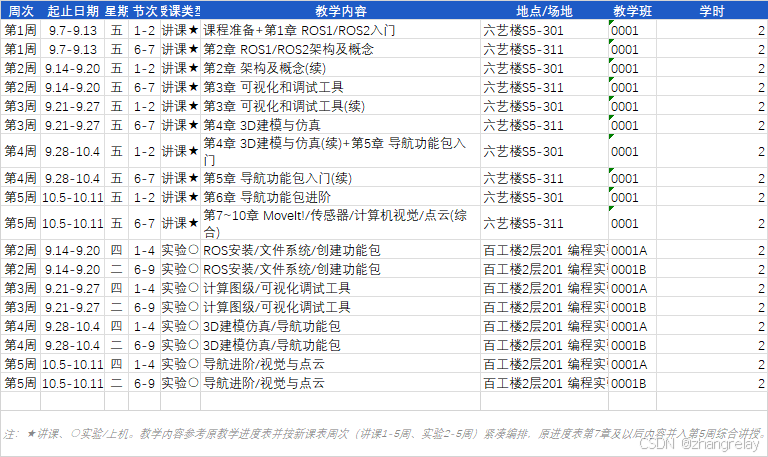Click section '1-2' in the 第6章 导航功能包进阶 row

144,197
